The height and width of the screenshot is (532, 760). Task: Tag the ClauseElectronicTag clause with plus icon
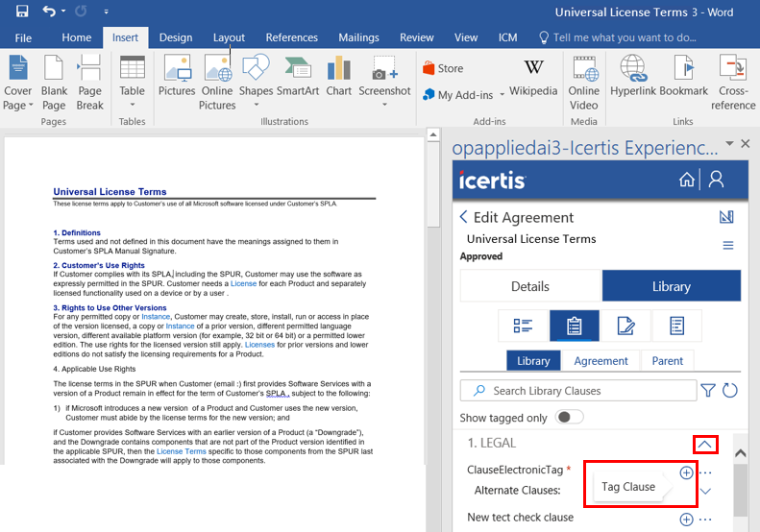click(x=686, y=472)
